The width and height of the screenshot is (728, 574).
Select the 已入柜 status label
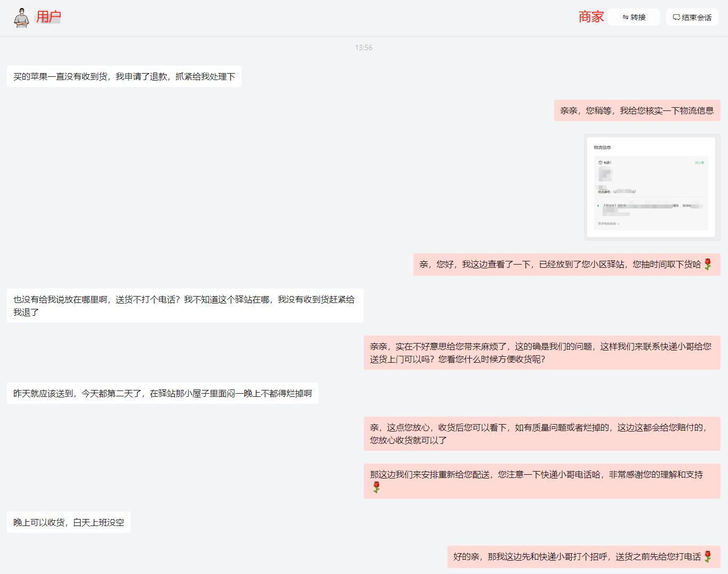tap(700, 162)
